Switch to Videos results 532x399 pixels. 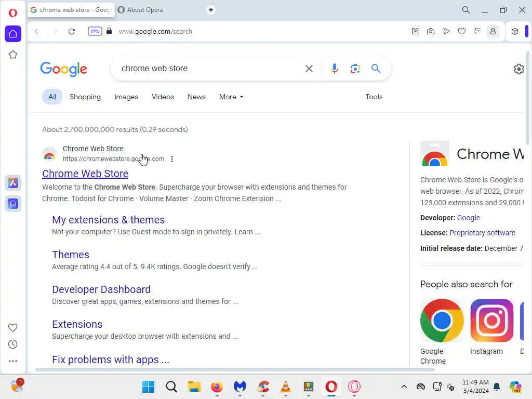click(x=163, y=97)
